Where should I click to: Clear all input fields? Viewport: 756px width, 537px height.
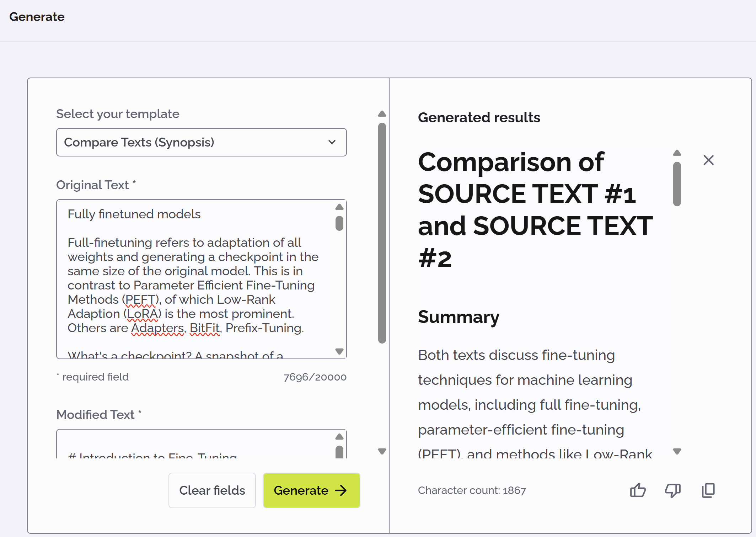pos(212,490)
